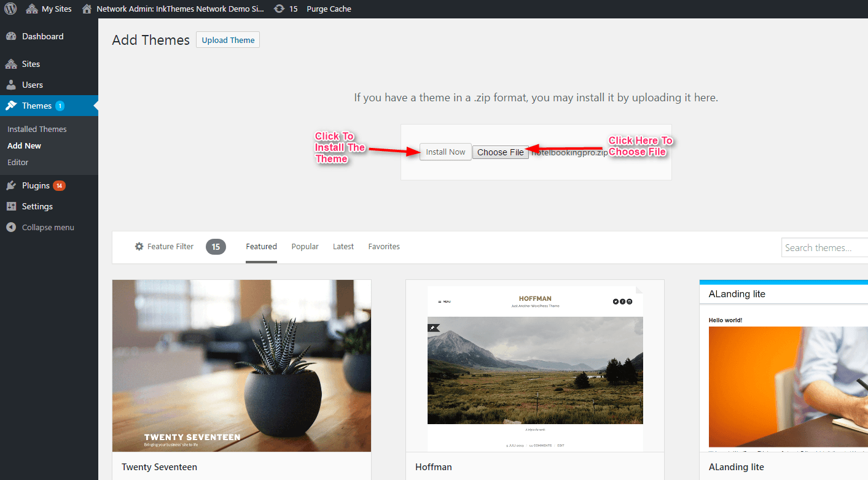This screenshot has width=868, height=480.
Task: Click the Settings sliders icon
Action: point(11,206)
